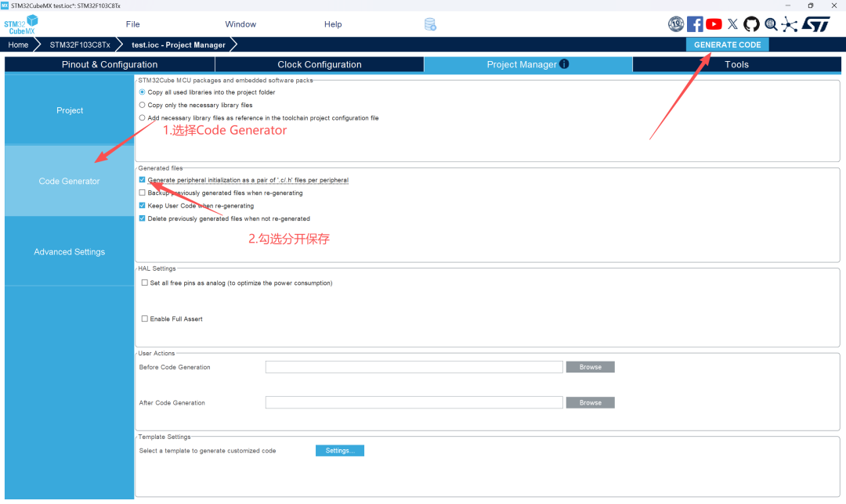Switch to Clock Configuration tab
This screenshot has width=846, height=504.
coord(320,64)
